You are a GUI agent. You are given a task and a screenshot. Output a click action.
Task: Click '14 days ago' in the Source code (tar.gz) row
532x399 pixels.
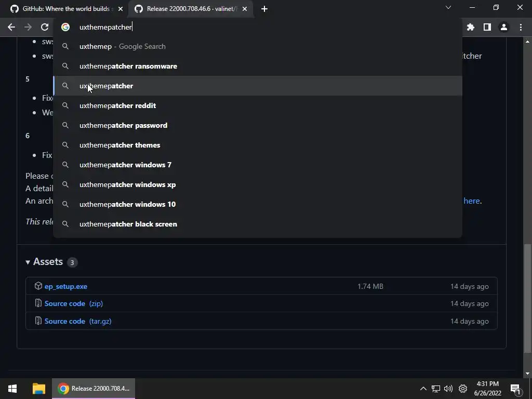coord(470,321)
